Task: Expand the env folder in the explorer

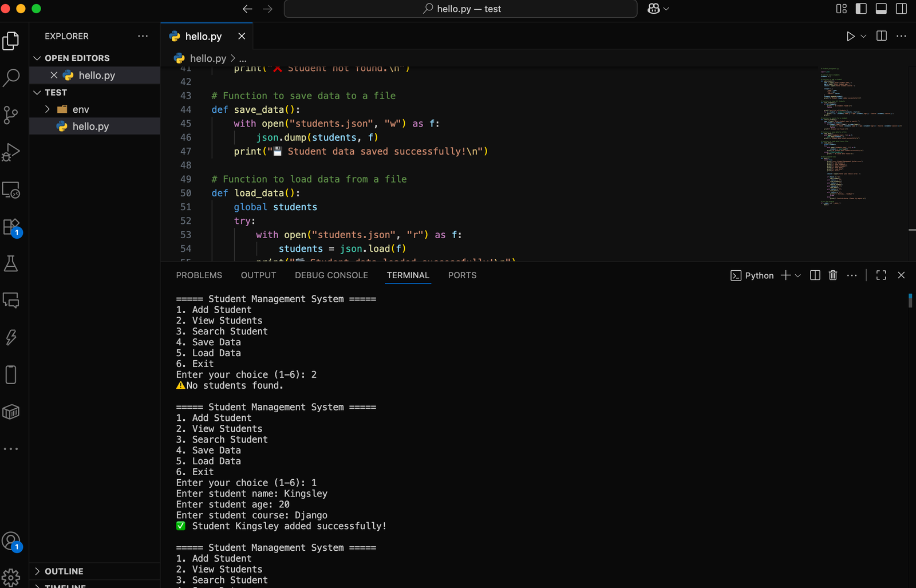Action: [48, 109]
